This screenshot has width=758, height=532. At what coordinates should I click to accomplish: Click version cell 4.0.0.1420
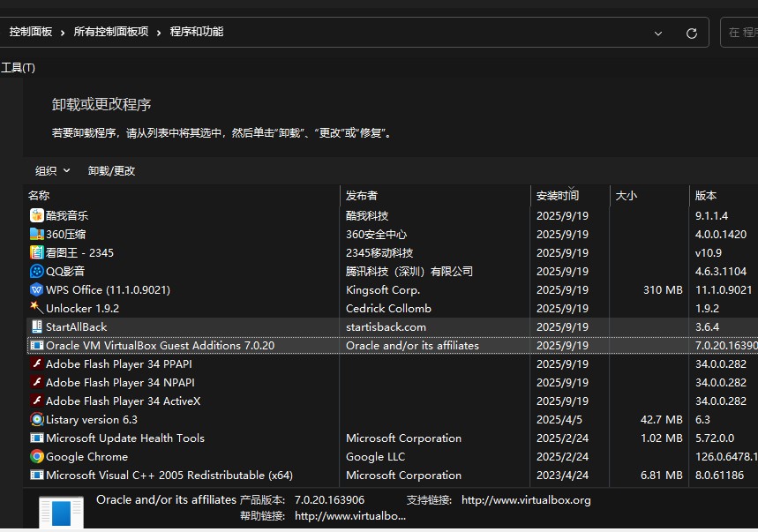point(721,235)
